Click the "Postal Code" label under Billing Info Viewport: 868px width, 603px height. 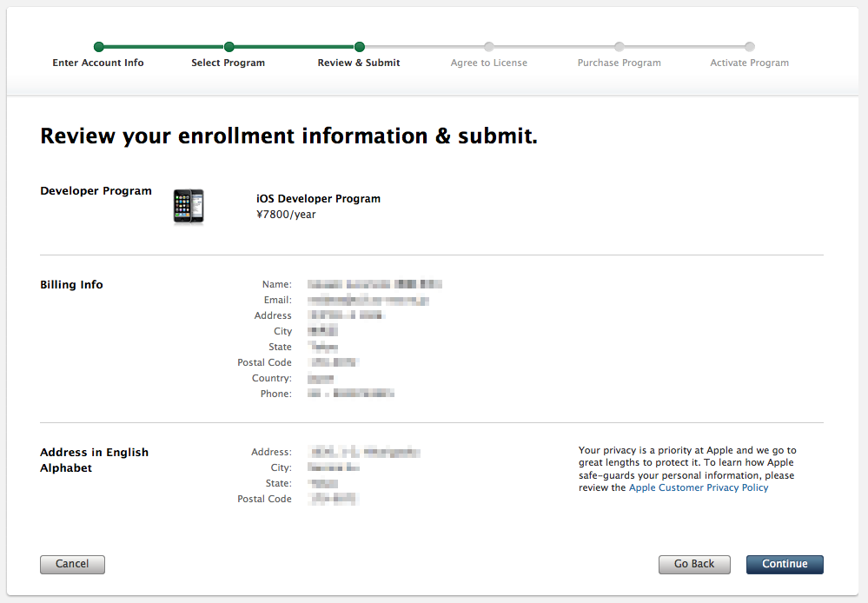(264, 362)
